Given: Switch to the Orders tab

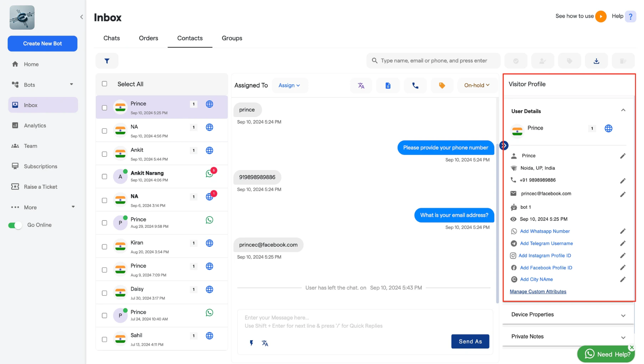Looking at the screenshot, I should (148, 38).
